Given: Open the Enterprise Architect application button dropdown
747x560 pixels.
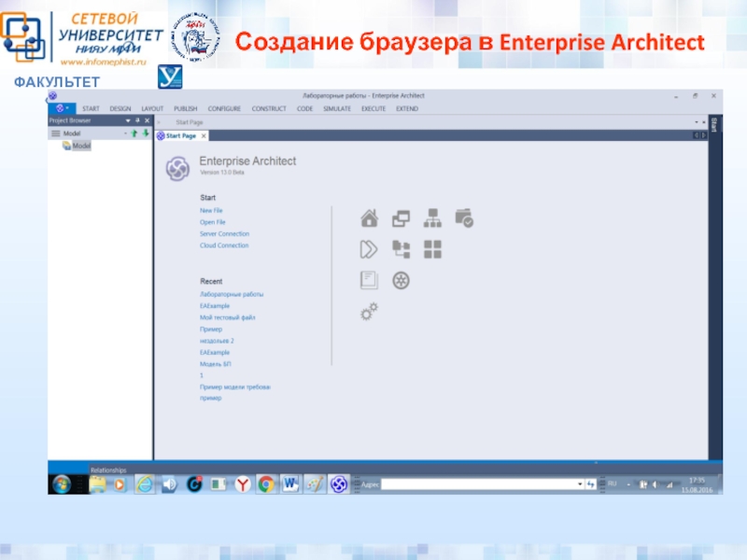Looking at the screenshot, I should [63, 108].
